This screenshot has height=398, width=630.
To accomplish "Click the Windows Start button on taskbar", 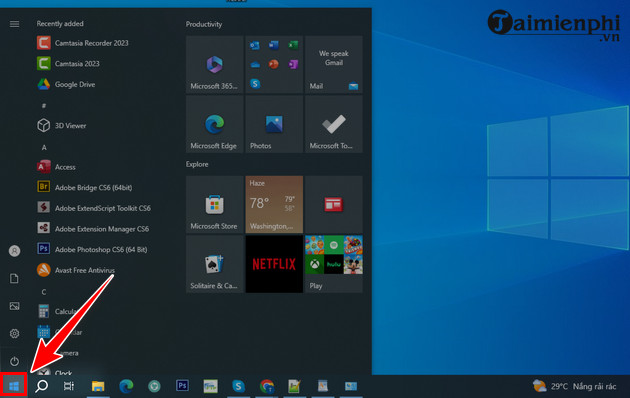I will [x=14, y=386].
